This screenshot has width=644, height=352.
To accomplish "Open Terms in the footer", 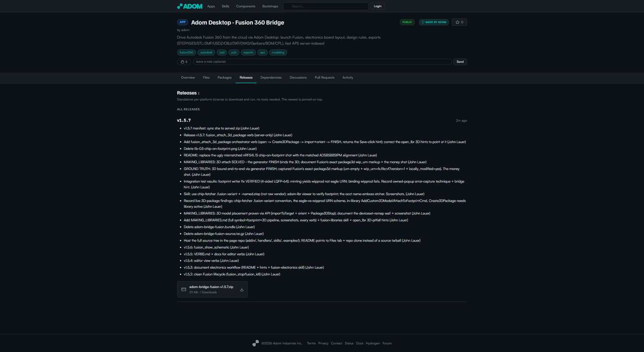I will point(311,343).
